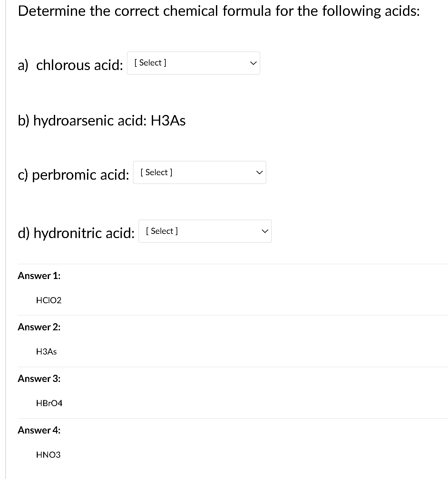Select the Answer 1 label
Image resolution: width=448 pixels, height=479 pixels.
tap(39, 276)
